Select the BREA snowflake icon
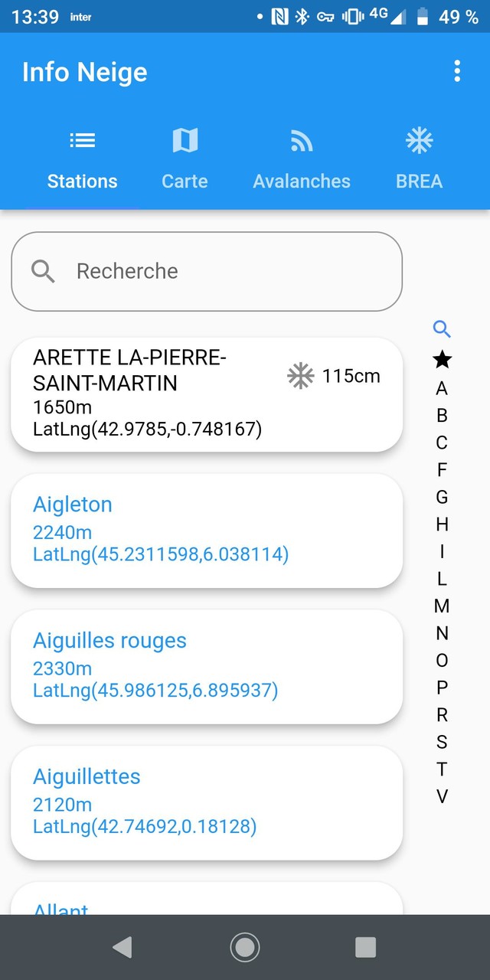Image resolution: width=490 pixels, height=980 pixels. (x=419, y=140)
